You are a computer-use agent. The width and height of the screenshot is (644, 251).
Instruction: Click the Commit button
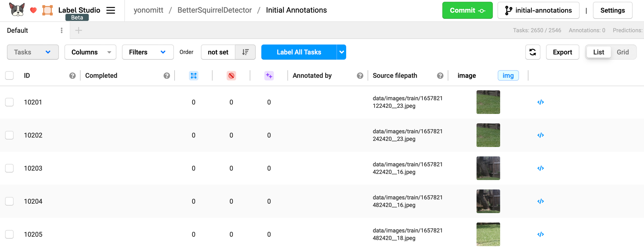click(467, 10)
